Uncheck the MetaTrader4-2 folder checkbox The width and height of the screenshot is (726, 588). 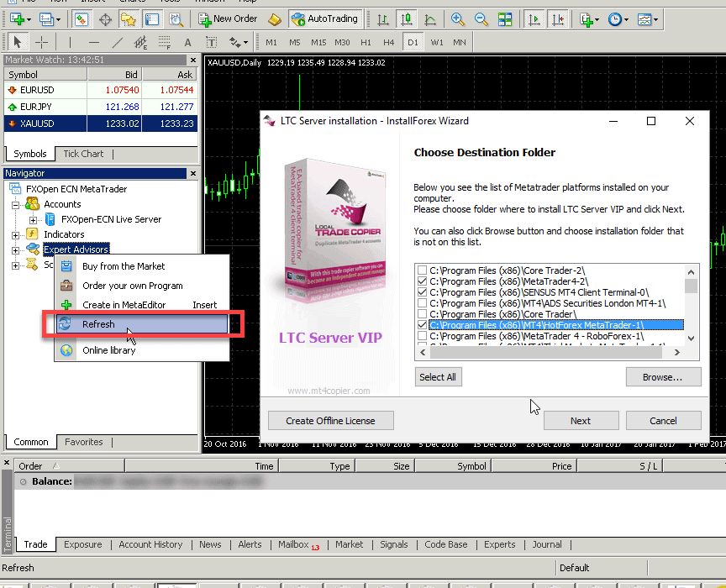(x=422, y=281)
